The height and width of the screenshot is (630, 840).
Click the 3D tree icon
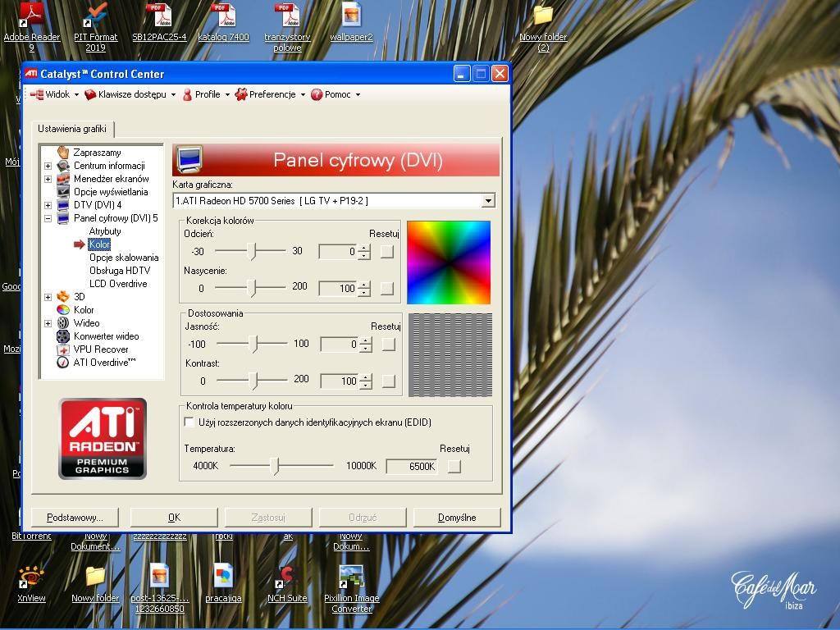pos(63,297)
